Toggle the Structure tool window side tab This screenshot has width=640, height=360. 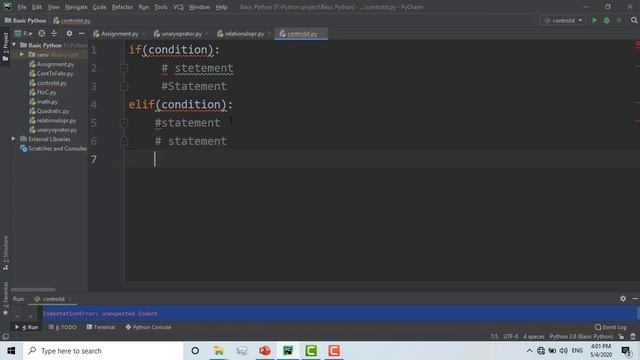5,253
